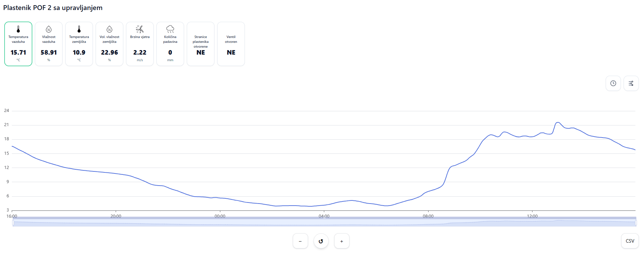This screenshot has height=254, width=644.
Task: Click the Brzina vjetra wind icon
Action: 140,29
